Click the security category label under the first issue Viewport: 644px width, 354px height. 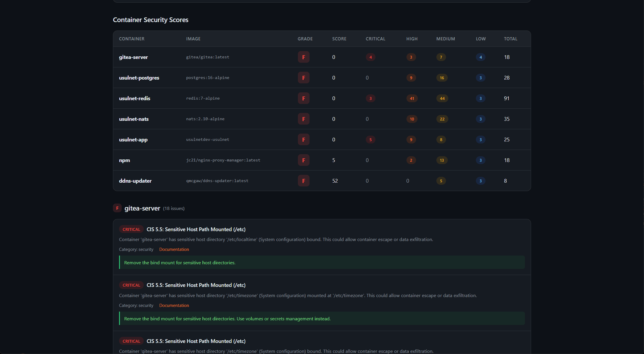[x=136, y=249]
